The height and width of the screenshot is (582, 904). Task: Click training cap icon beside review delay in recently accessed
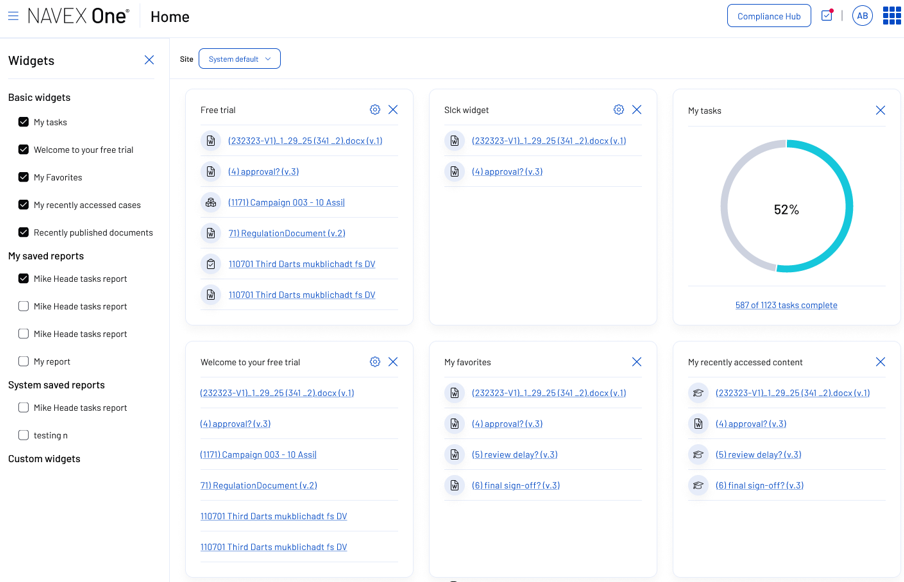coord(698,455)
